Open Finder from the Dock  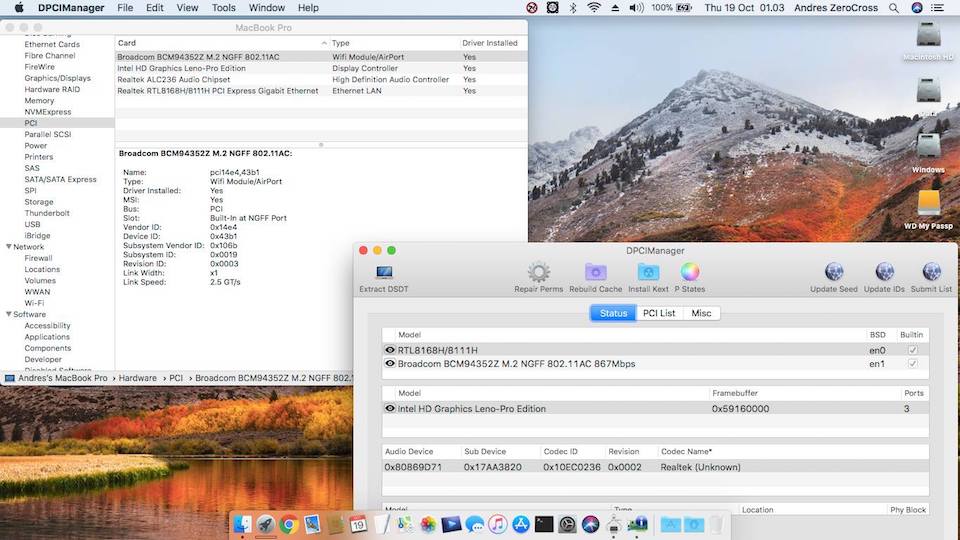[242, 524]
